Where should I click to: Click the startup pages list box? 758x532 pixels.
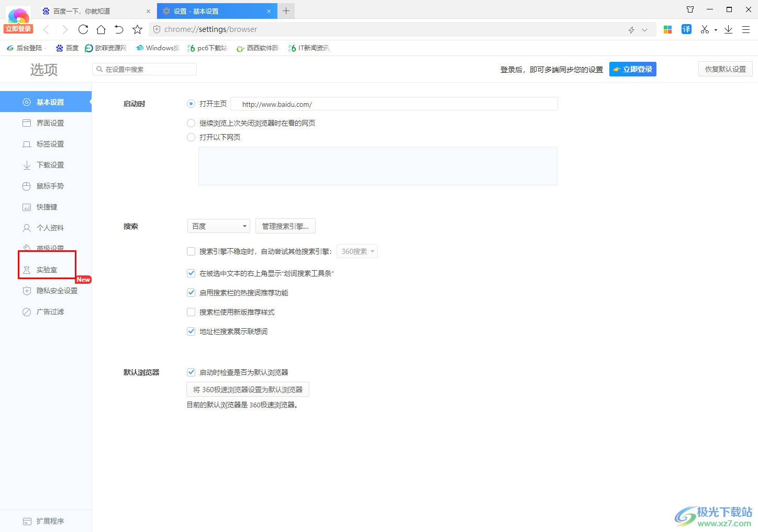coord(378,166)
